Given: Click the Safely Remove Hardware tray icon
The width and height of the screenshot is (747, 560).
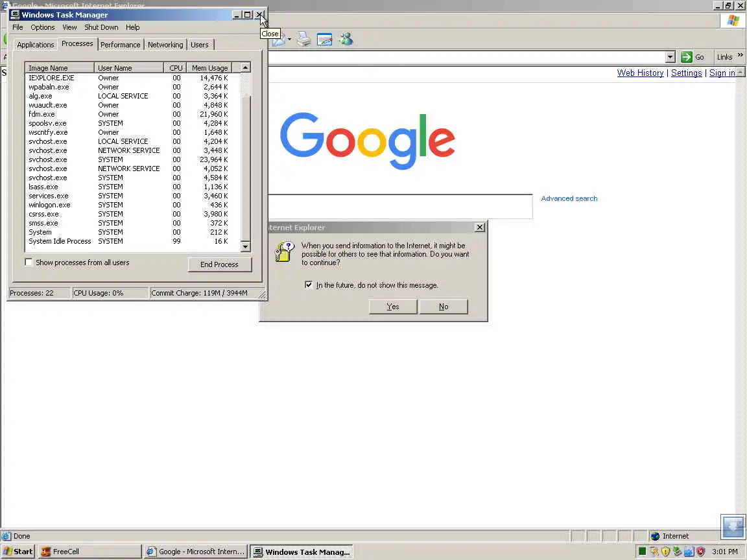Looking at the screenshot, I should 677,552.
